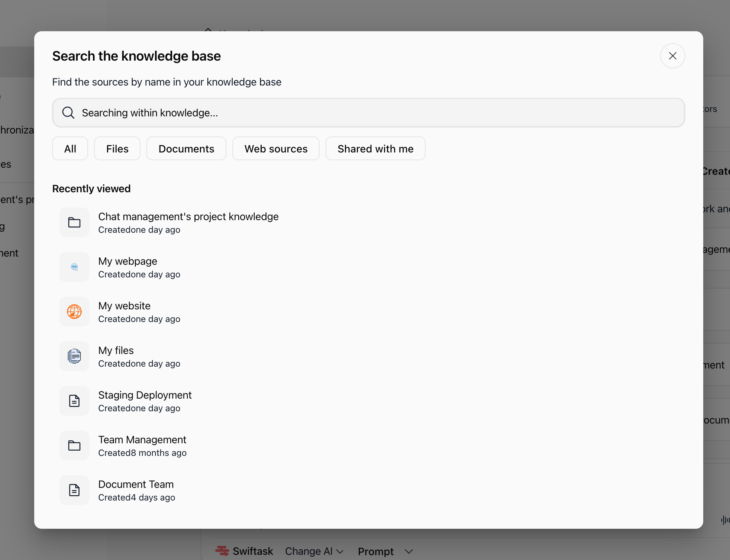The image size is (730, 560).
Task: Open the My webpage entry
Action: [x=127, y=261]
